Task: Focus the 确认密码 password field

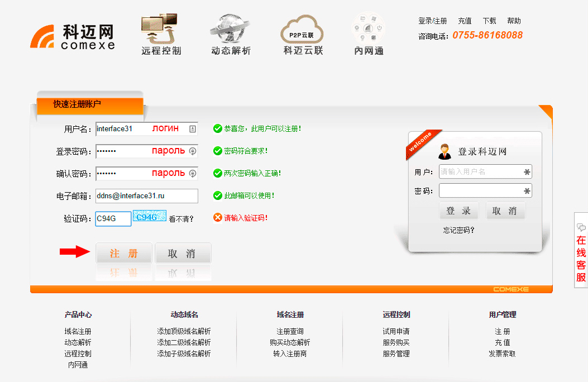Action: pyautogui.click(x=147, y=173)
